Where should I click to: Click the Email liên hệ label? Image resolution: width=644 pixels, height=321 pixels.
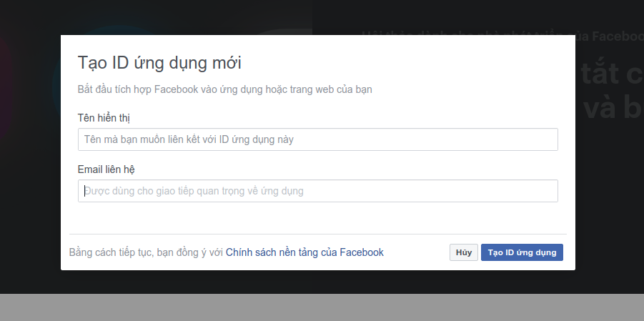(106, 169)
